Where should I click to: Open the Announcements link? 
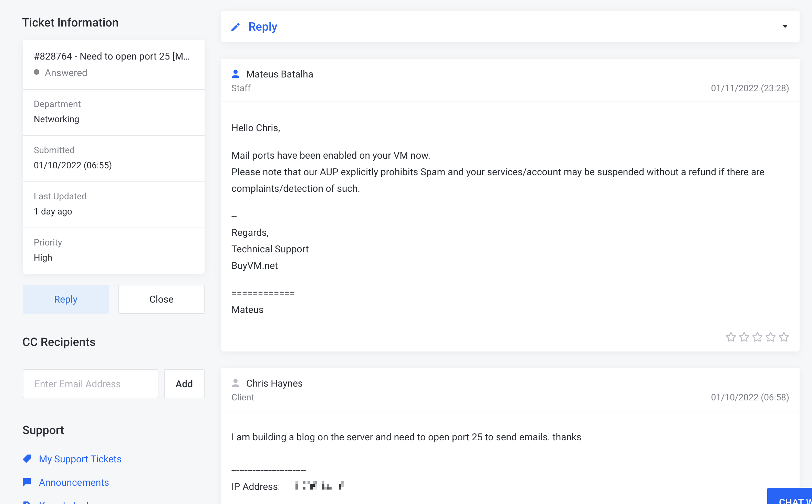click(x=74, y=482)
